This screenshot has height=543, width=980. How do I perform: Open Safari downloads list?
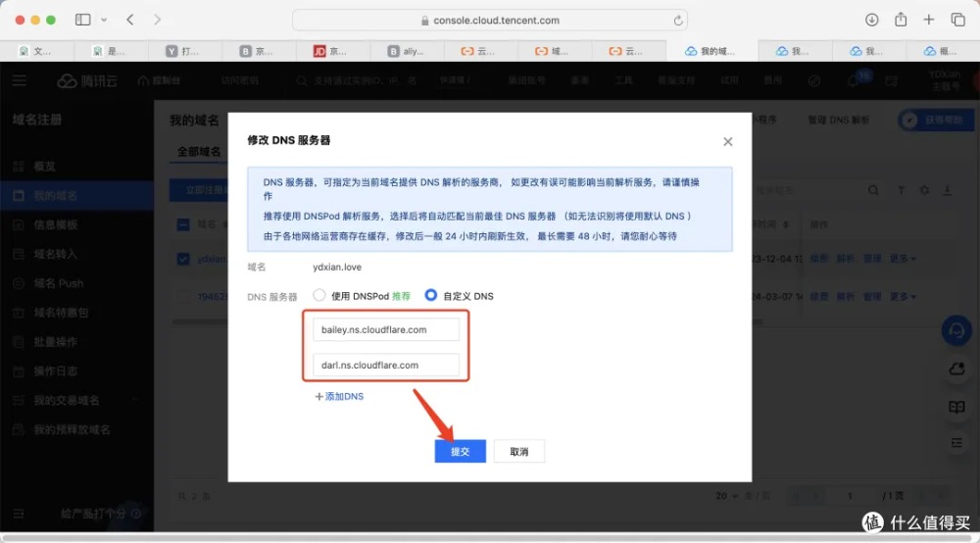click(871, 20)
